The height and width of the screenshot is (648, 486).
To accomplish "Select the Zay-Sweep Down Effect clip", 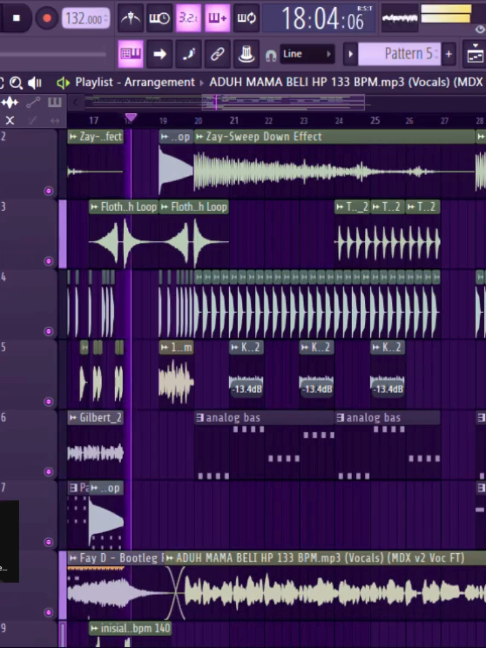I will [334, 137].
